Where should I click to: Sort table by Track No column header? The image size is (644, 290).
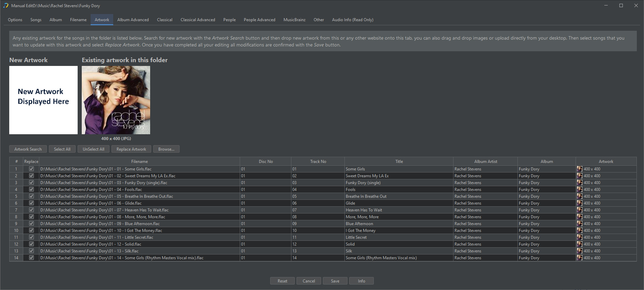[318, 162]
